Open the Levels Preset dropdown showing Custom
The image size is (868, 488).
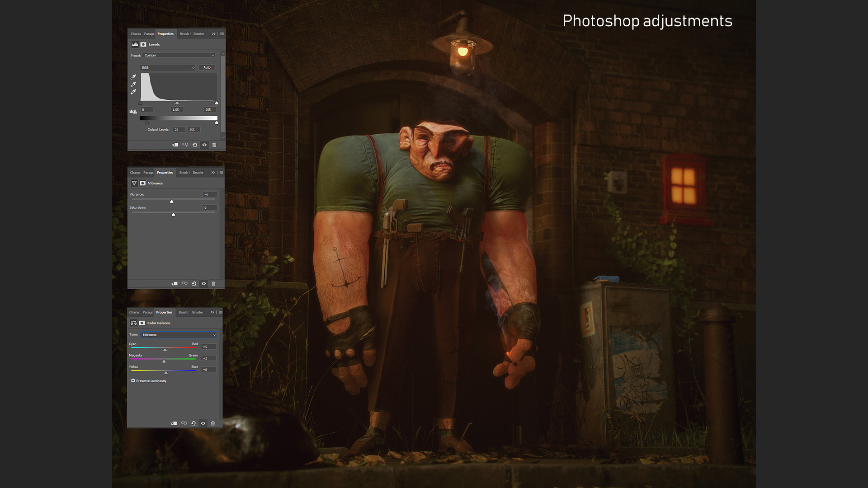point(179,56)
